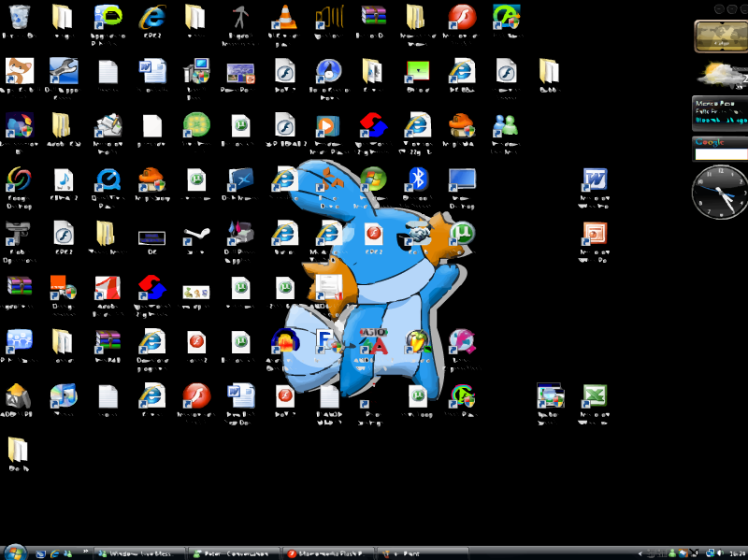Viewport: 748px width, 560px height.
Task: Open the Microsoft Excel shortcut icon
Action: pos(595,395)
